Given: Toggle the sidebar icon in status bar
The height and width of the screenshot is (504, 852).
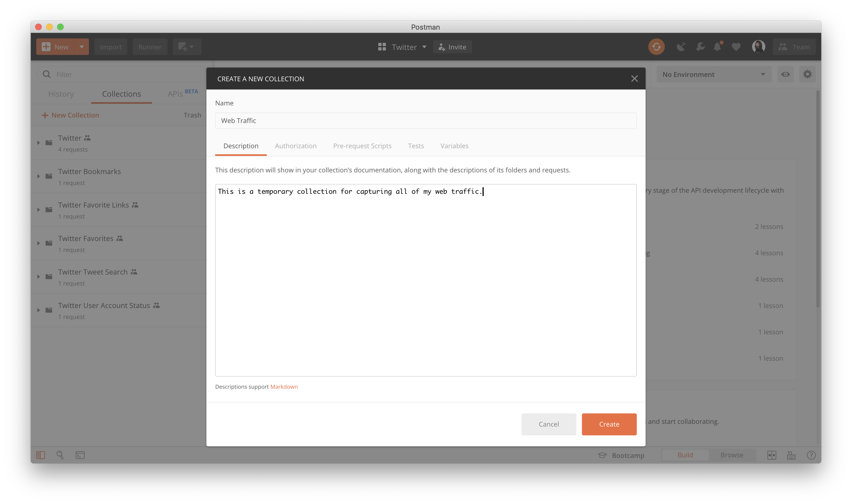Looking at the screenshot, I should (41, 455).
